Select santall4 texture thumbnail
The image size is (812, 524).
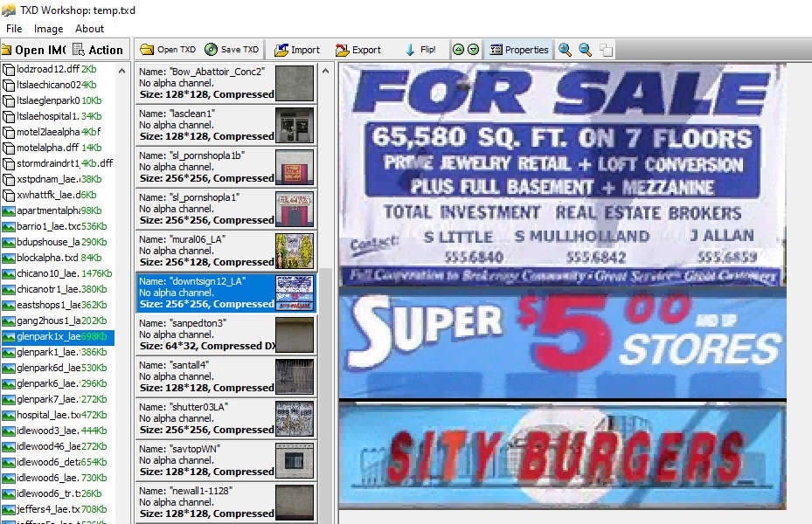click(295, 376)
